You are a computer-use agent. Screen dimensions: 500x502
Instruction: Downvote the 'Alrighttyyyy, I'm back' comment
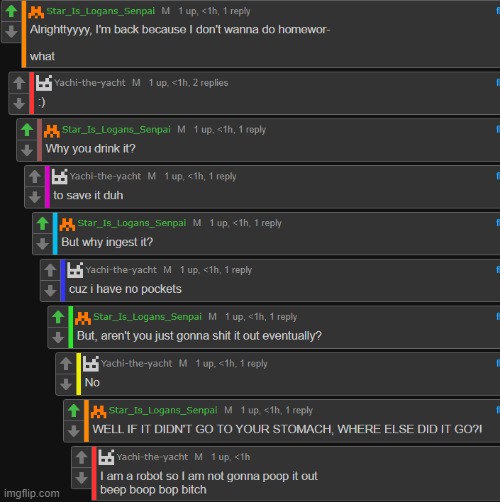click(12, 32)
